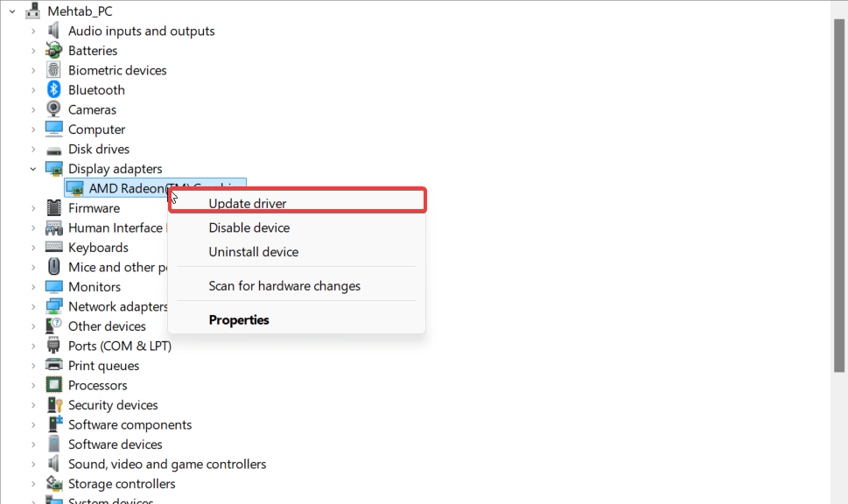
Task: Click the Biometric devices fingerprint icon
Action: coord(53,70)
